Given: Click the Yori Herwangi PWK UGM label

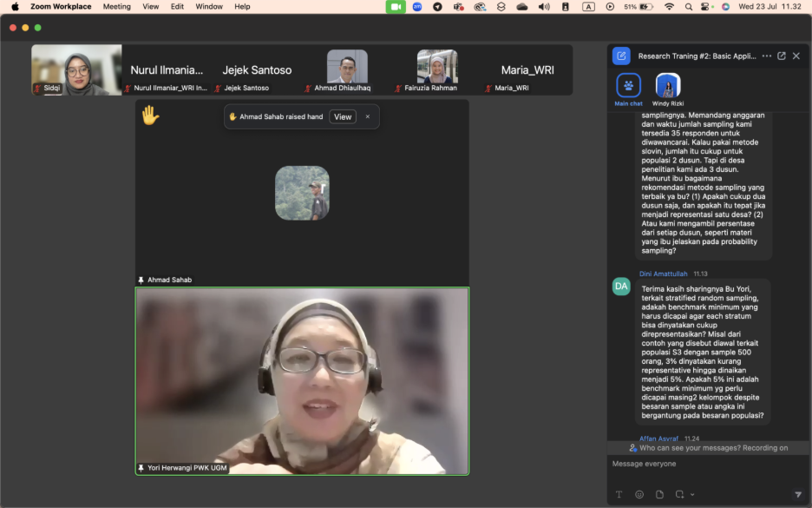Looking at the screenshot, I should coord(187,468).
